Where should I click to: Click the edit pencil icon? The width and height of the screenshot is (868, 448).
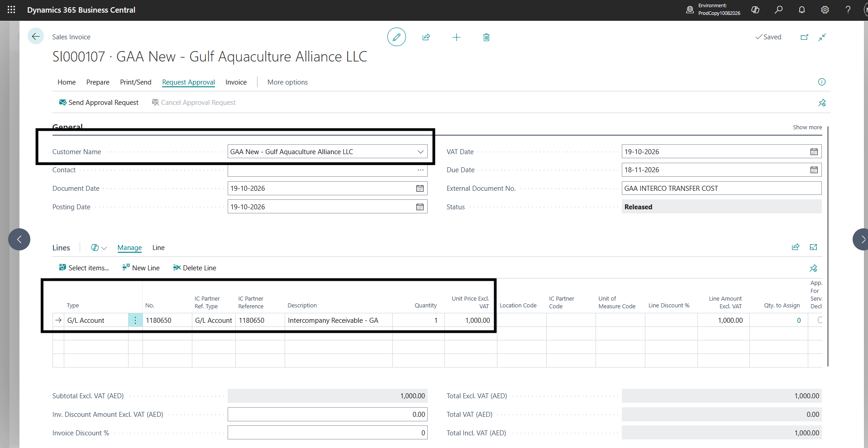396,37
